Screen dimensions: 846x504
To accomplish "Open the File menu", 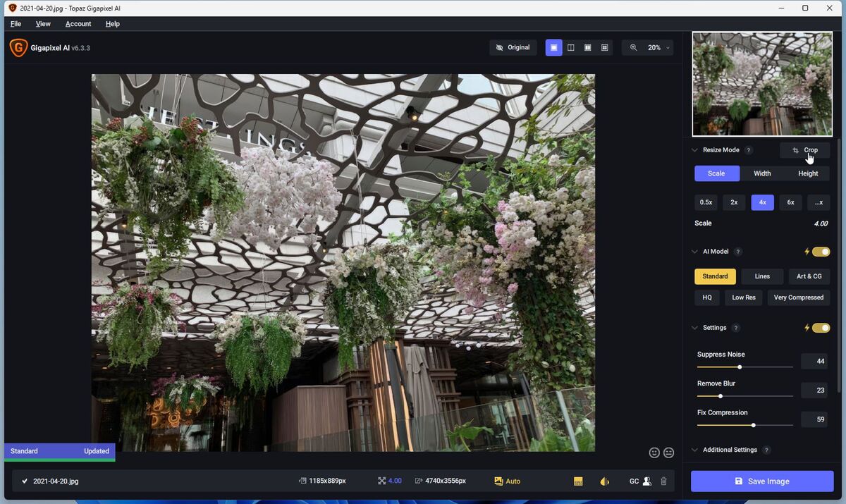I will pyautogui.click(x=16, y=24).
